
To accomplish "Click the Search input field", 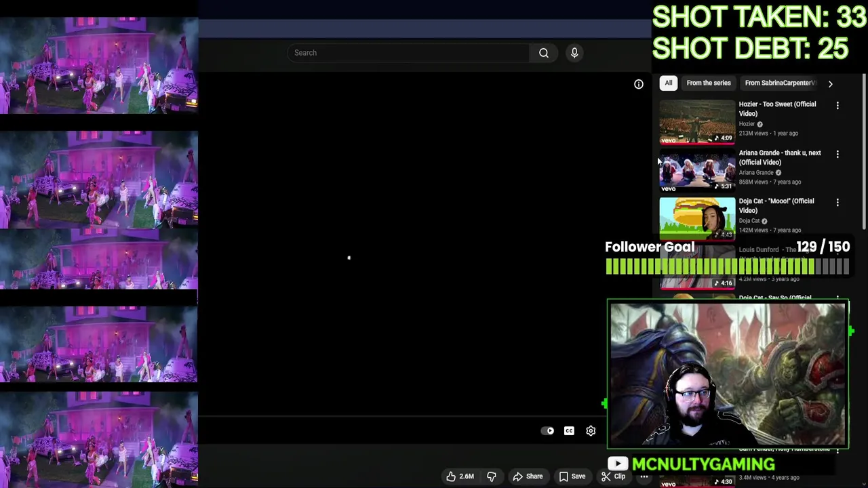I will click(408, 53).
